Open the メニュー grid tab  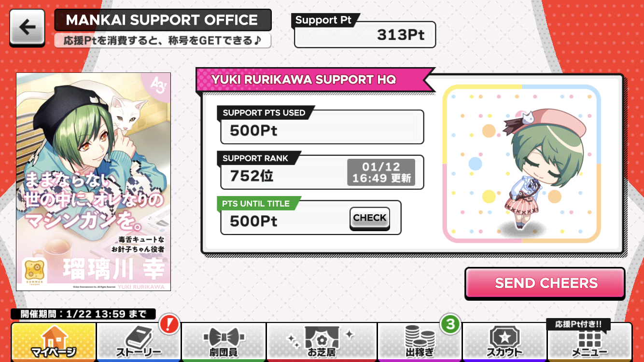589,342
